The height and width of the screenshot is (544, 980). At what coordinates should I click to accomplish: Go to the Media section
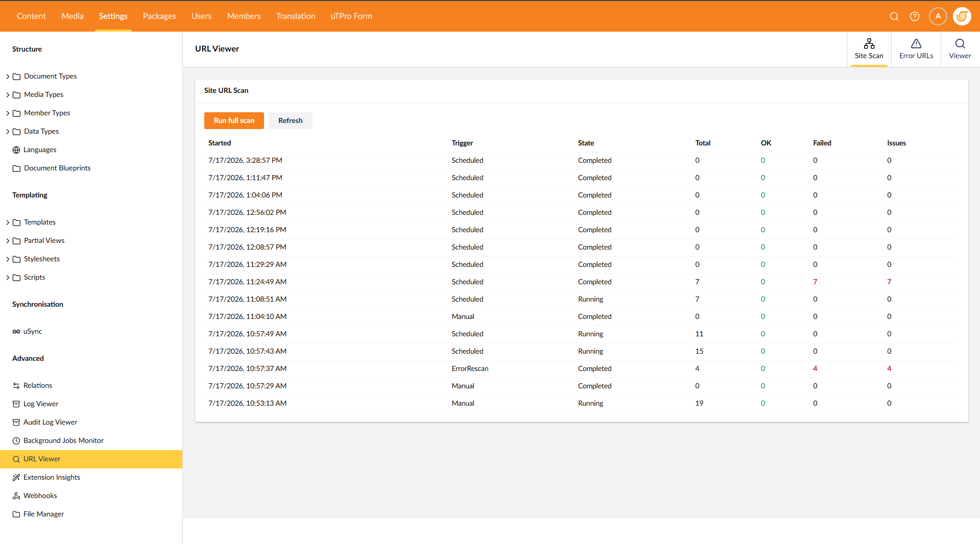point(73,16)
